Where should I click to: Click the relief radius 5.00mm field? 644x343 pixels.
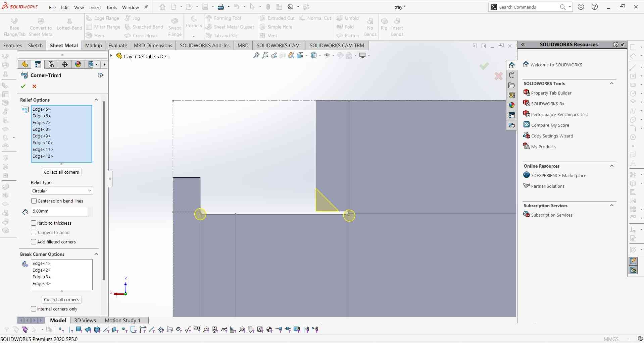59,211
